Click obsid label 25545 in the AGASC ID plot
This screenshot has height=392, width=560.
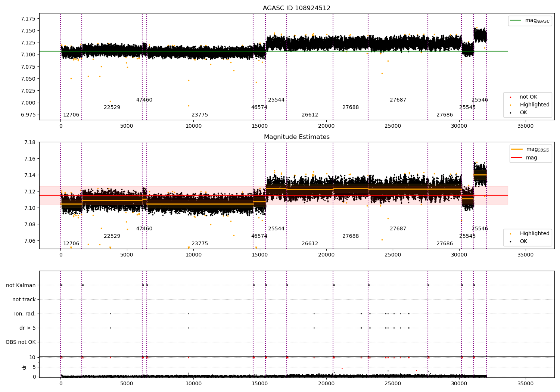click(x=467, y=108)
